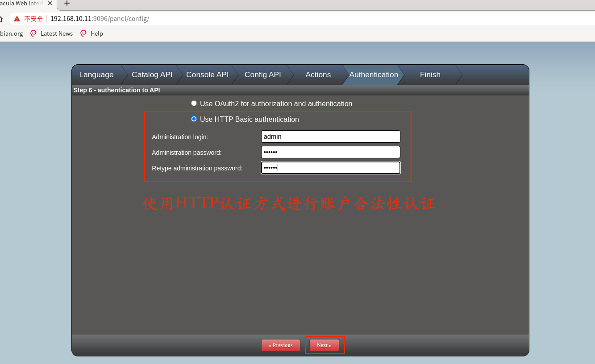595x364 pixels.
Task: Select Use HTTP Basic authentication radio
Action: click(194, 119)
